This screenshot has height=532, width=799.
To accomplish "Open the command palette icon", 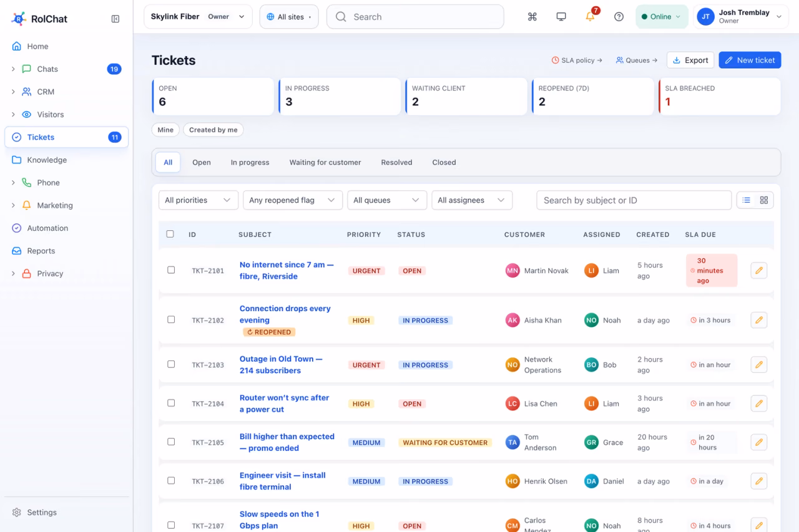I will pos(532,17).
